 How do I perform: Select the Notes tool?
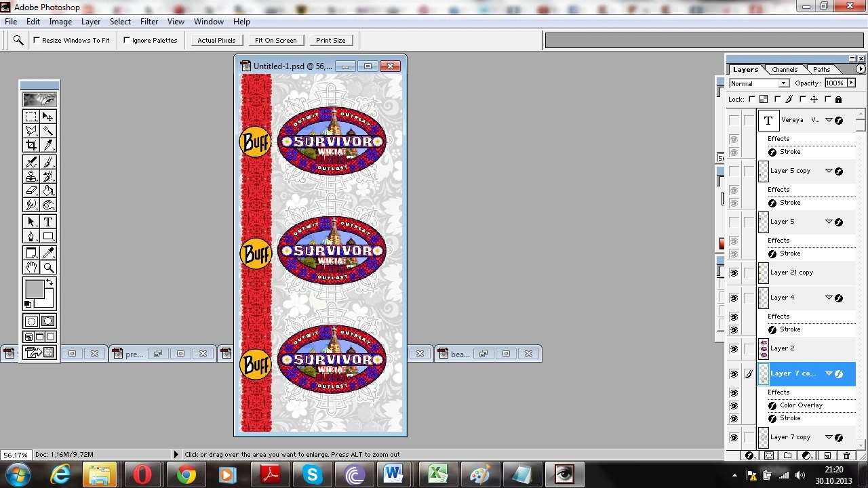coord(31,253)
